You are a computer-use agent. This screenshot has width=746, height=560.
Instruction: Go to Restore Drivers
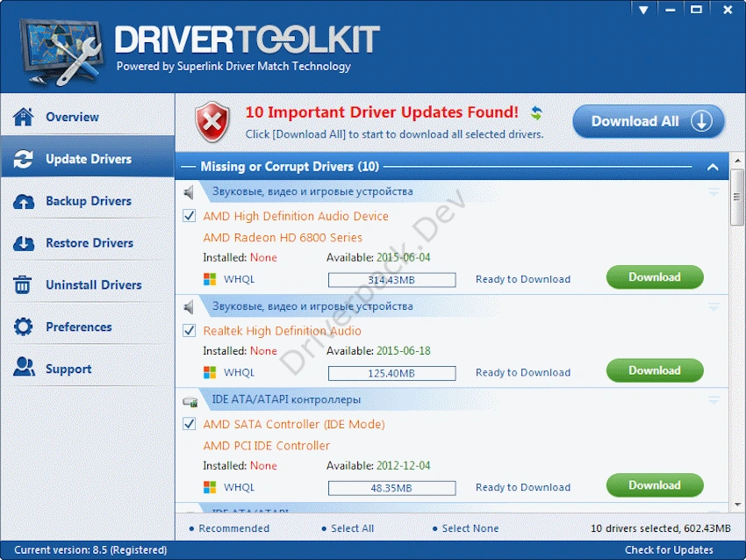pos(88,243)
